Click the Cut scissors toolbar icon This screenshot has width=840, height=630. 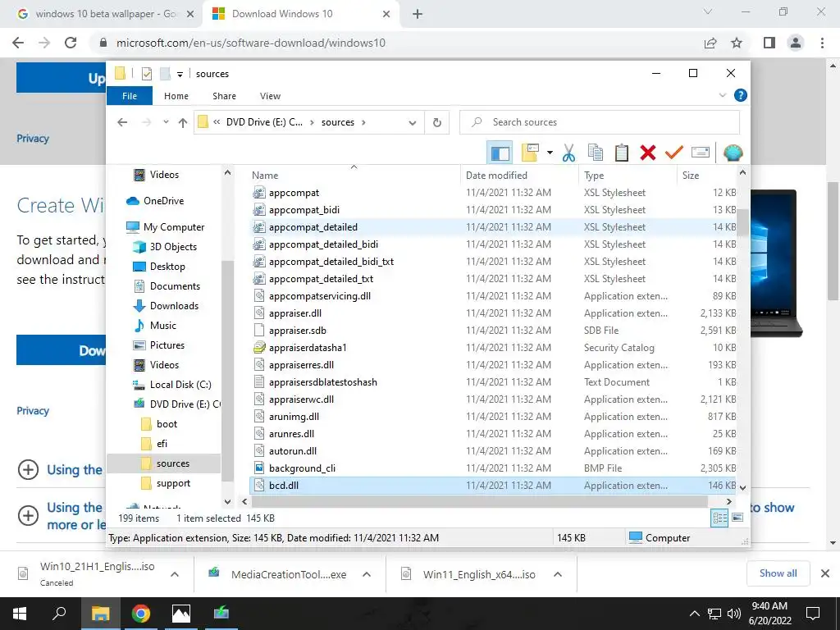[x=569, y=153]
